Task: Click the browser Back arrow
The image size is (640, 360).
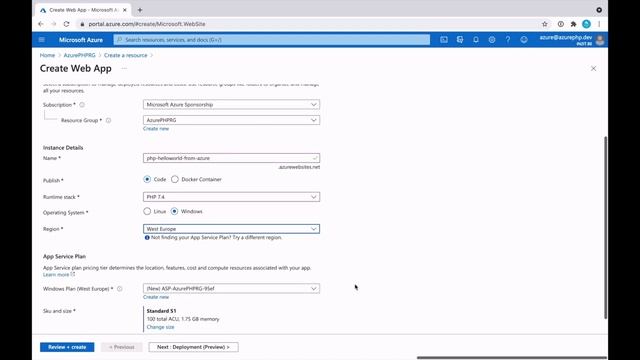Action: (41, 24)
